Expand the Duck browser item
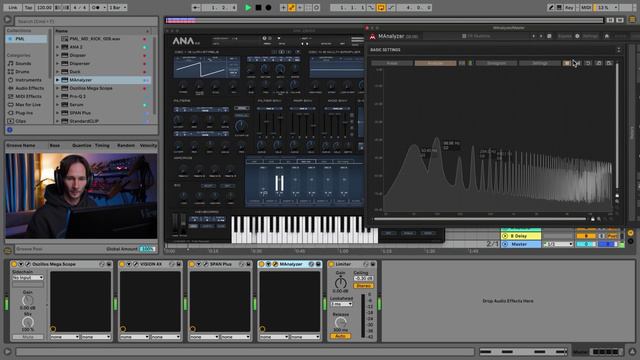This screenshot has width=640, height=360. pyautogui.click(x=58, y=71)
